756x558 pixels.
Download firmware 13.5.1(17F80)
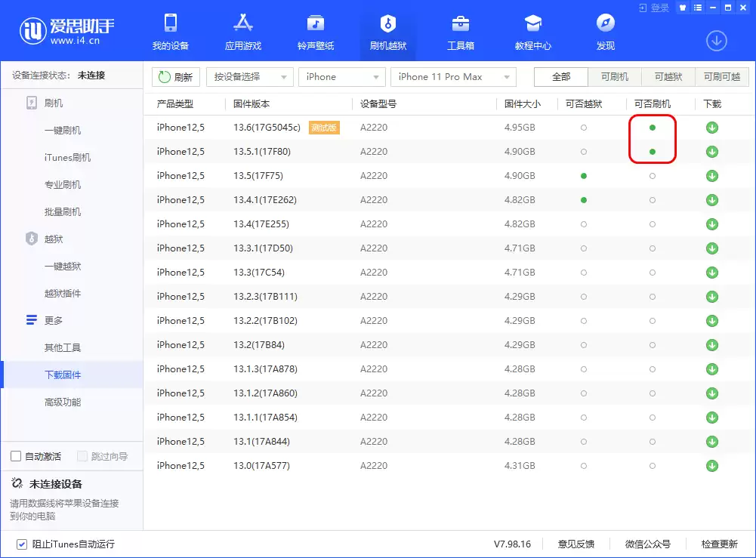tap(712, 152)
